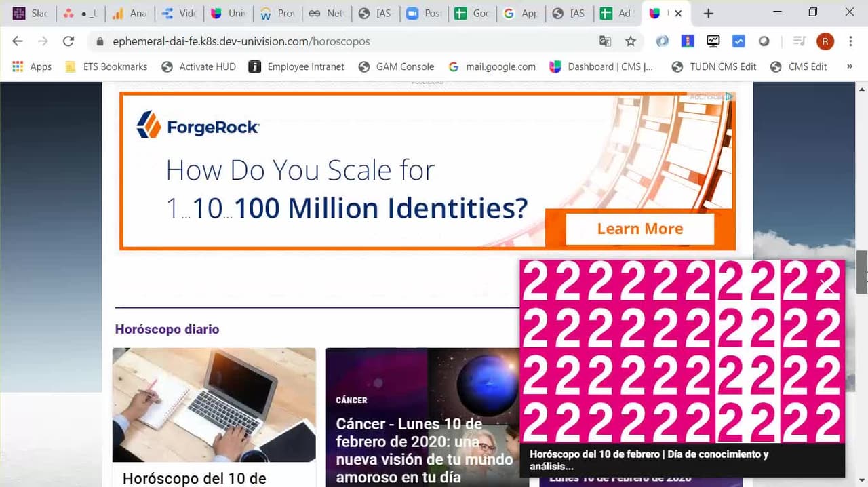This screenshot has width=868, height=487.
Task: Click the Google Translate icon in address bar
Action: pos(605,41)
